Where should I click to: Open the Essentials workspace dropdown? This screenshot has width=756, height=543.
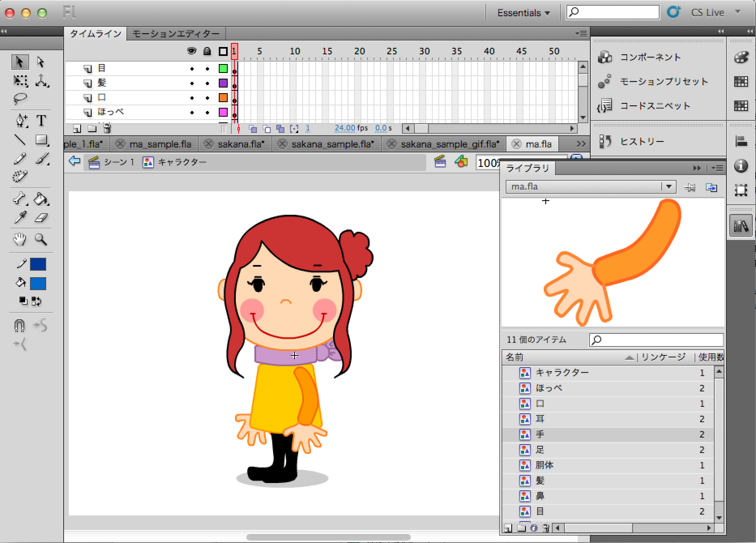(523, 13)
